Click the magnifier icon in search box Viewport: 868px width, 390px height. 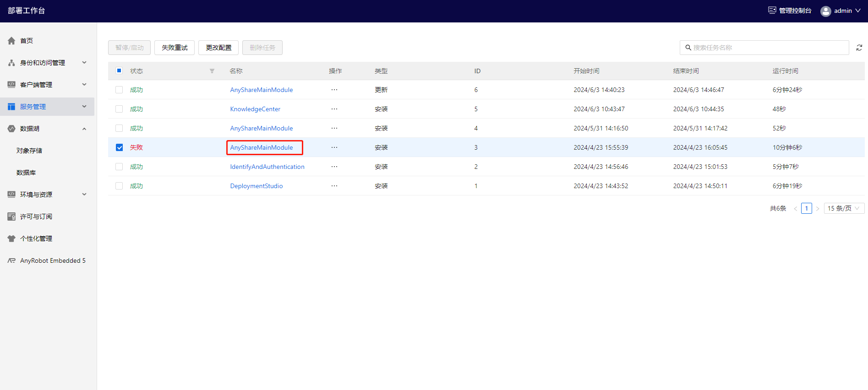[x=688, y=48]
